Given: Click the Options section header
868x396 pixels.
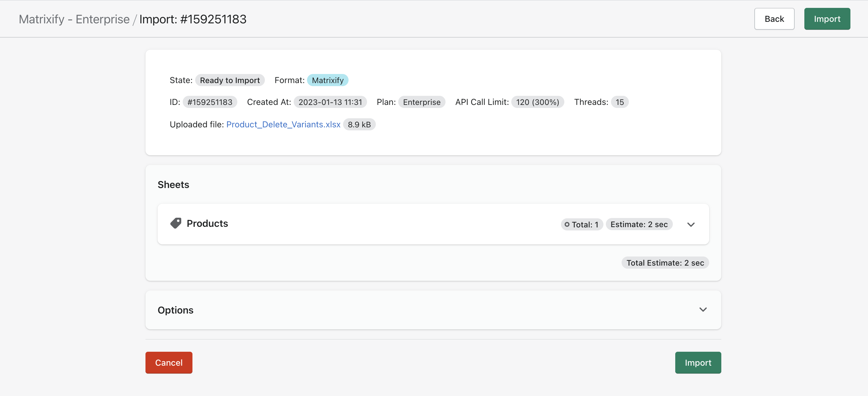Looking at the screenshot, I should (x=175, y=310).
